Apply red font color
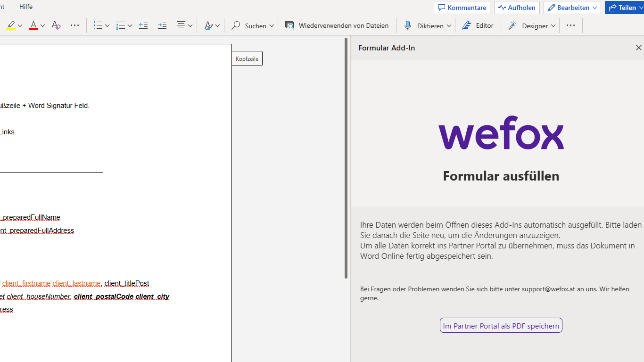This screenshot has width=644, height=362. coord(33,25)
